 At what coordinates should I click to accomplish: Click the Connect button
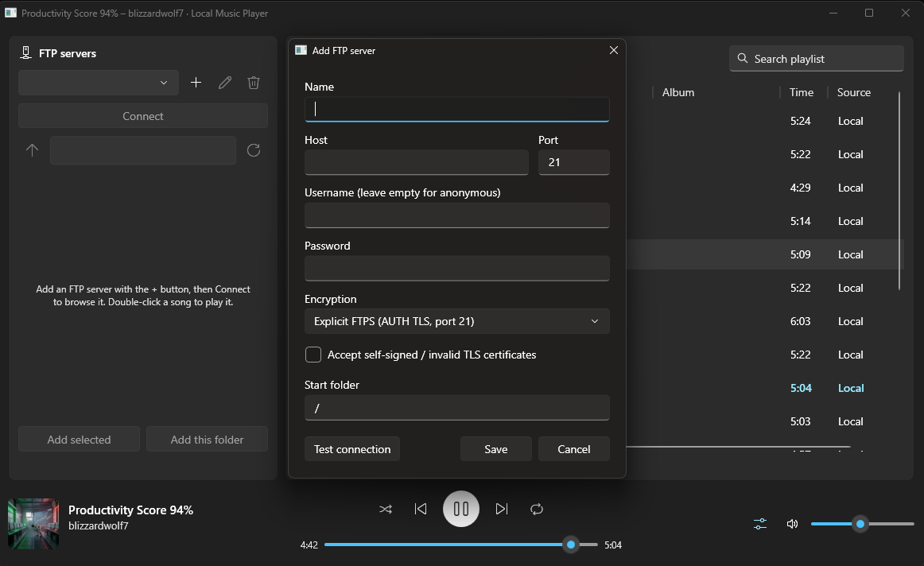point(142,116)
